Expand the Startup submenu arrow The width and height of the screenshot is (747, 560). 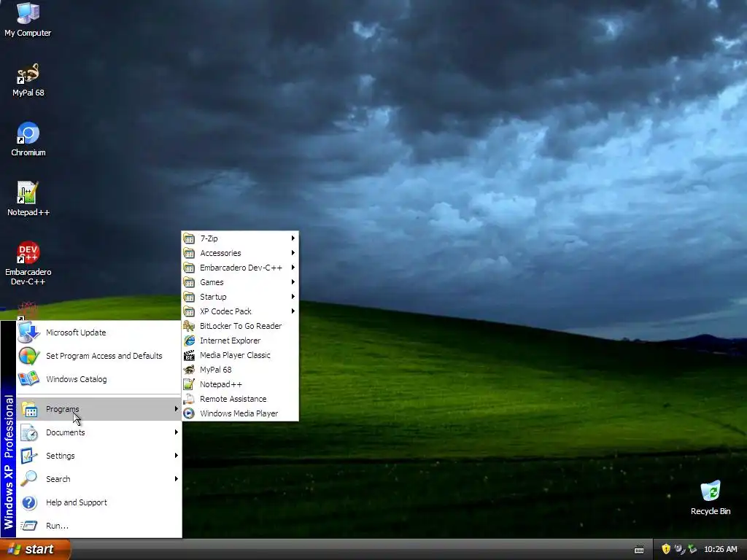pos(293,296)
